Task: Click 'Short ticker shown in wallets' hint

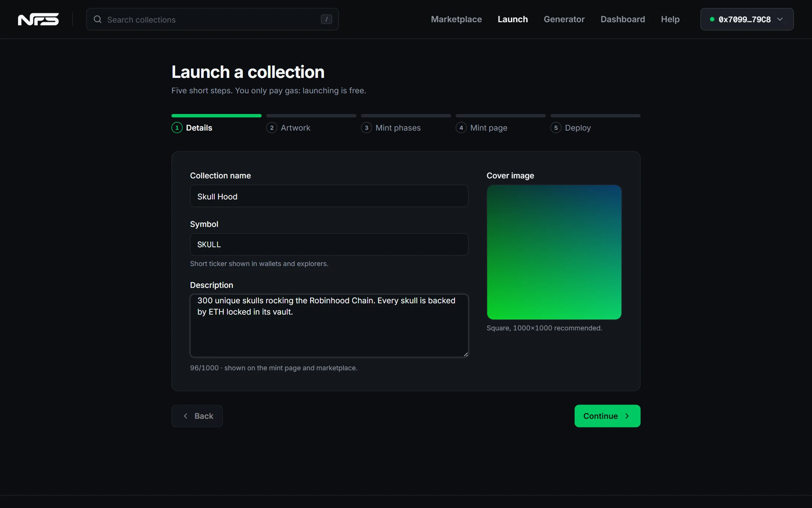Action: click(259, 263)
